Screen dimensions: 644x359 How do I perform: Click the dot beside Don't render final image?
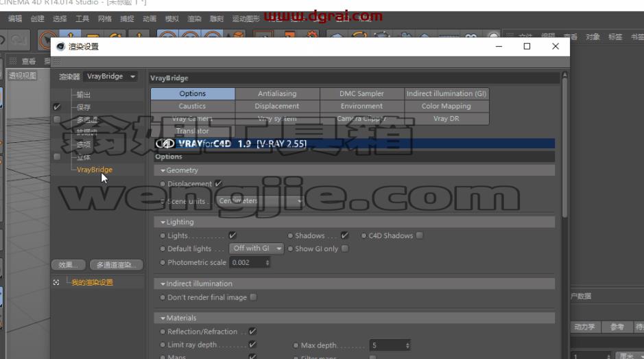click(163, 297)
